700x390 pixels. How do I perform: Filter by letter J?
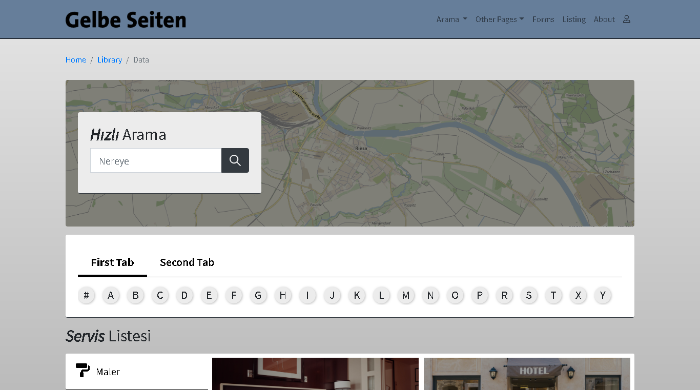click(332, 295)
